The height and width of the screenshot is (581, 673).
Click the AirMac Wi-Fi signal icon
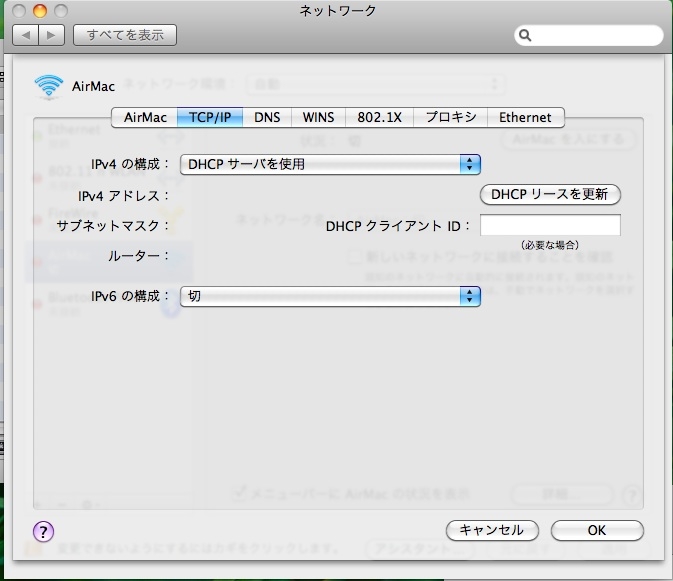click(x=48, y=86)
